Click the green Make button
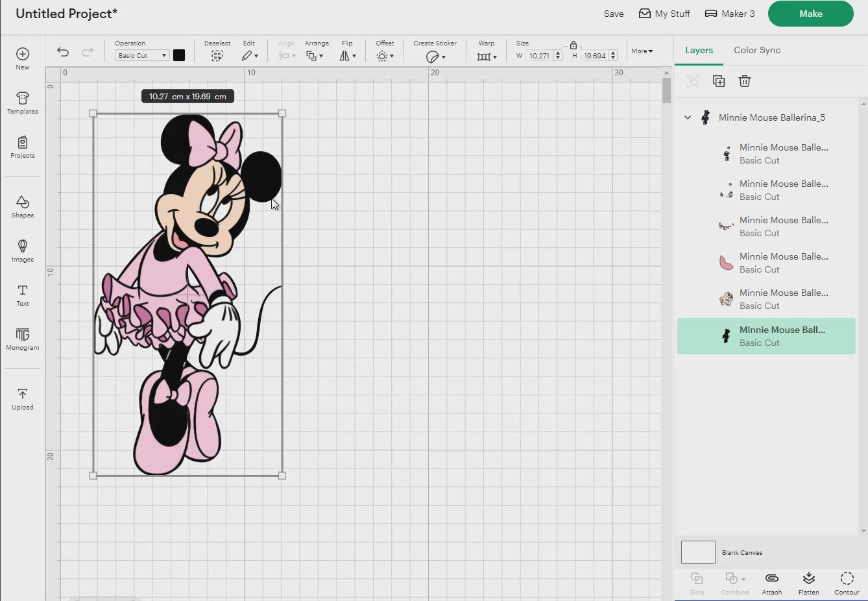This screenshot has height=601, width=868. point(811,14)
